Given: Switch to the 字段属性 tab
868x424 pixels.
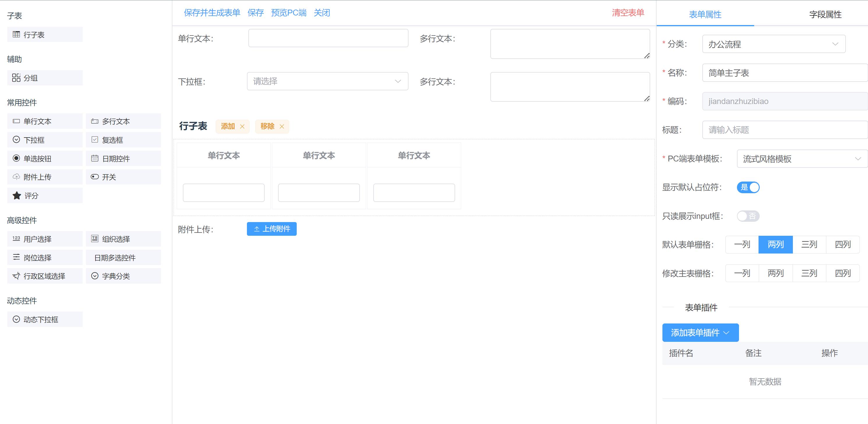Looking at the screenshot, I should (825, 15).
